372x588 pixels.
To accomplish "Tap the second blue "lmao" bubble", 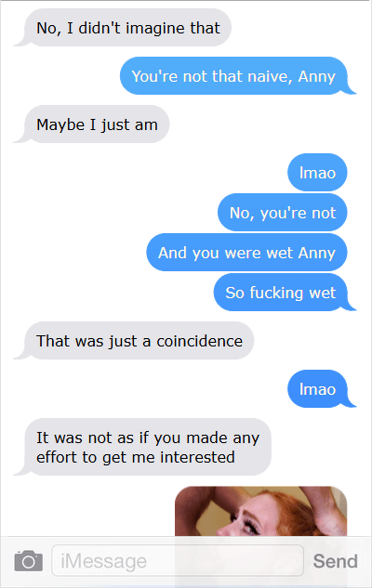I will 322,389.
